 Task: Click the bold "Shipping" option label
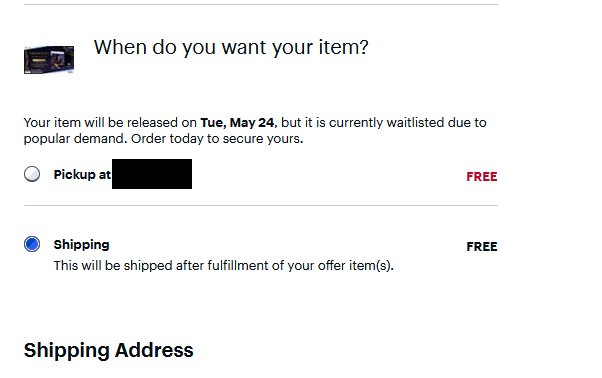click(x=81, y=245)
